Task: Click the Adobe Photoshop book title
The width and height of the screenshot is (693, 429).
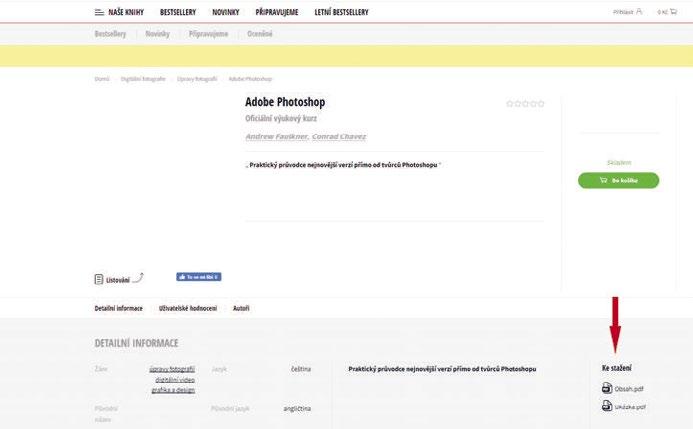Action: [x=285, y=102]
